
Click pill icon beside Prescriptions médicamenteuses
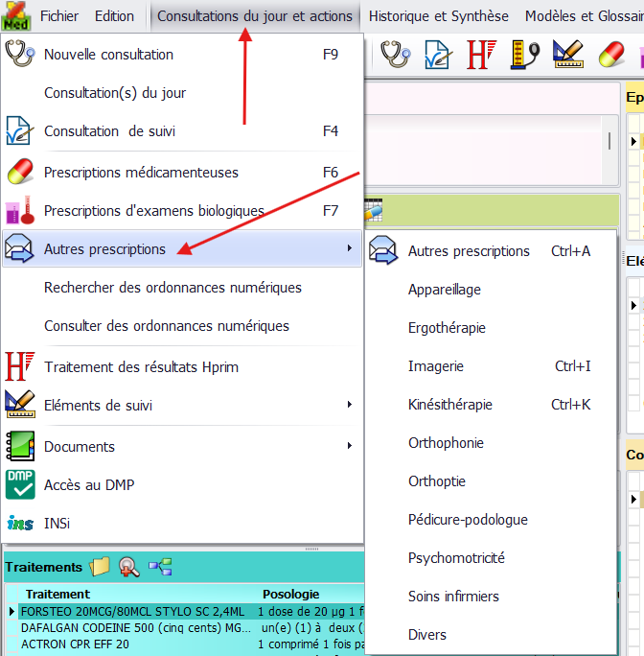coord(20,172)
